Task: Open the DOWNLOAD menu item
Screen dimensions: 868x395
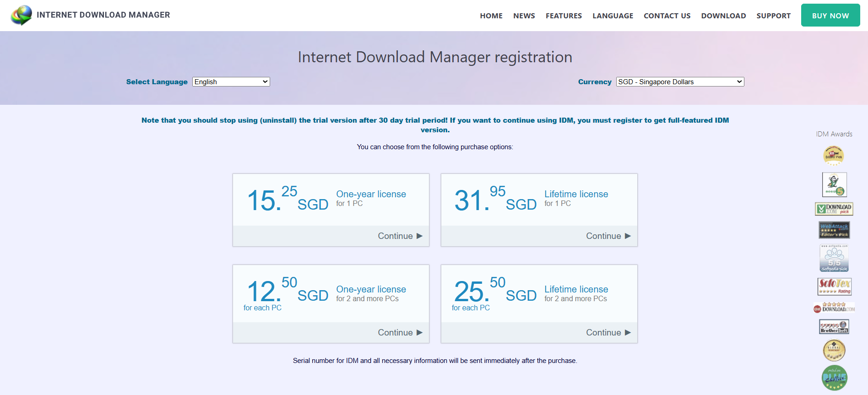Action: [x=723, y=16]
